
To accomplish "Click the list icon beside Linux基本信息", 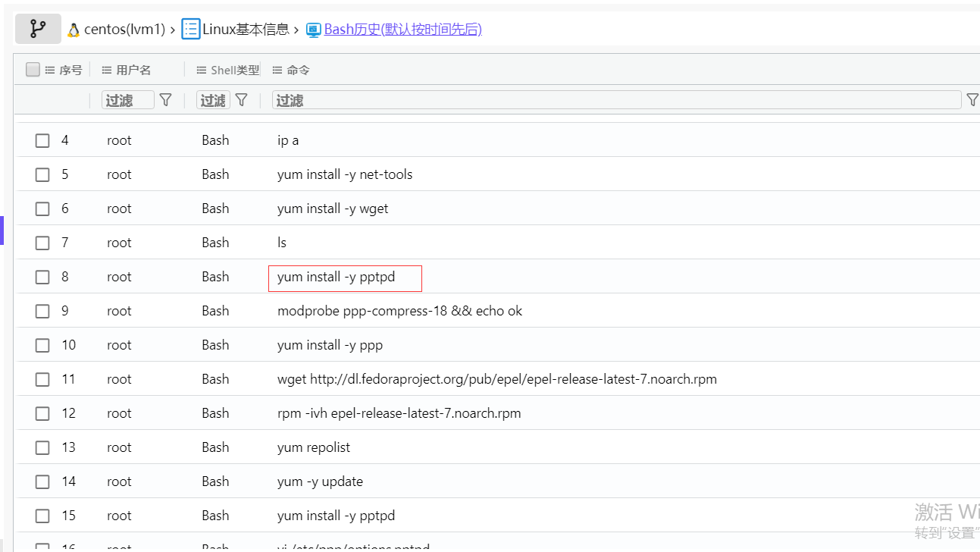I will coord(191,30).
